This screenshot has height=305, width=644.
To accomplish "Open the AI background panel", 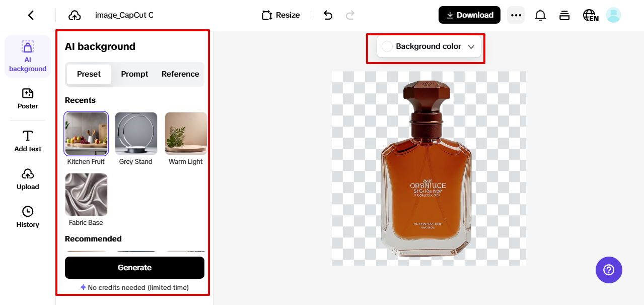I will pos(27,55).
